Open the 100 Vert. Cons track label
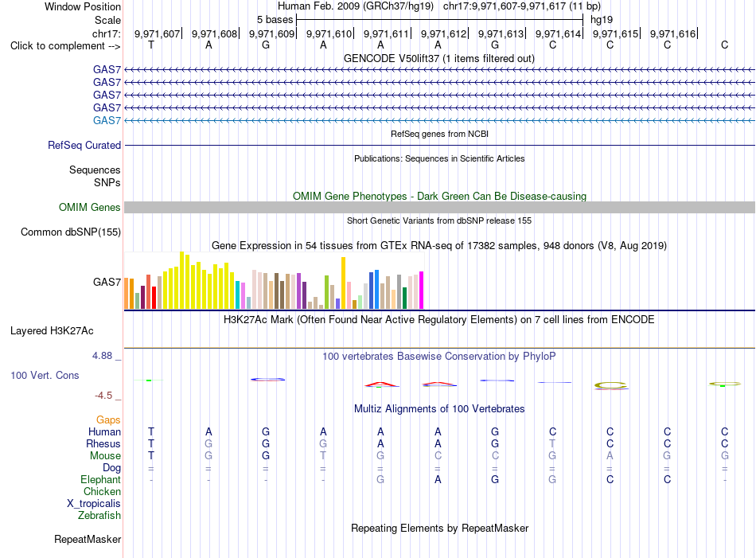 point(45,375)
